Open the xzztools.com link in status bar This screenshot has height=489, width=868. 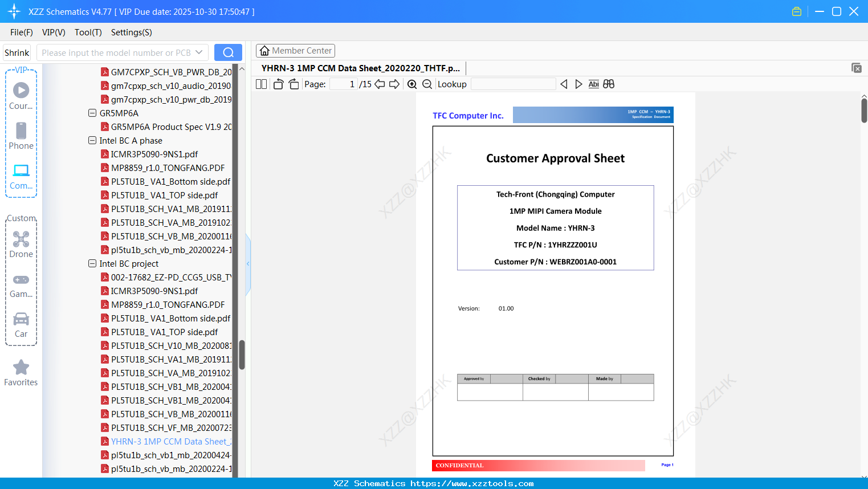click(x=472, y=483)
